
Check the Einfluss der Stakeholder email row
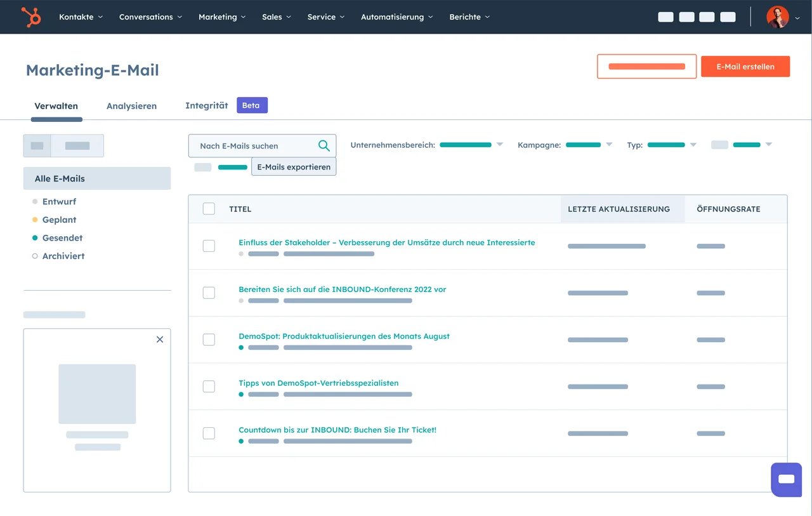(209, 246)
